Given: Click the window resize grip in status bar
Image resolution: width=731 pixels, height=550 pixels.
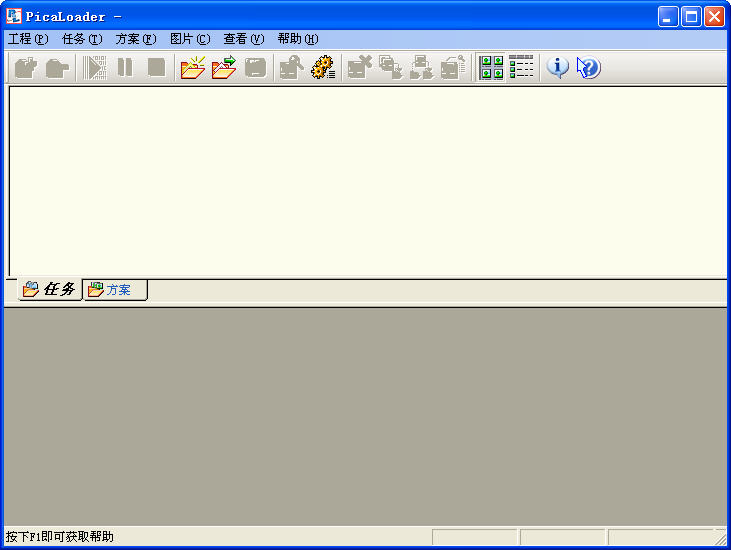Looking at the screenshot, I should [720, 538].
